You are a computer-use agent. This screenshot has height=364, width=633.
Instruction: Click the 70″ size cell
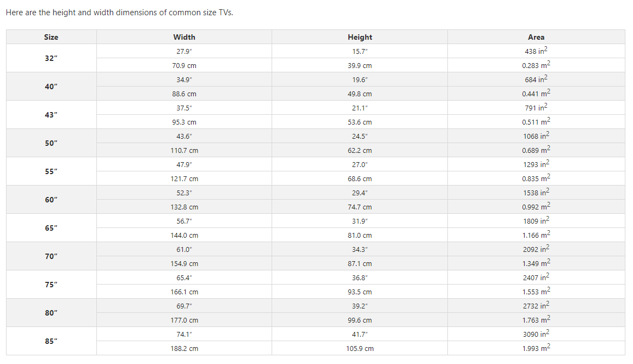51,256
